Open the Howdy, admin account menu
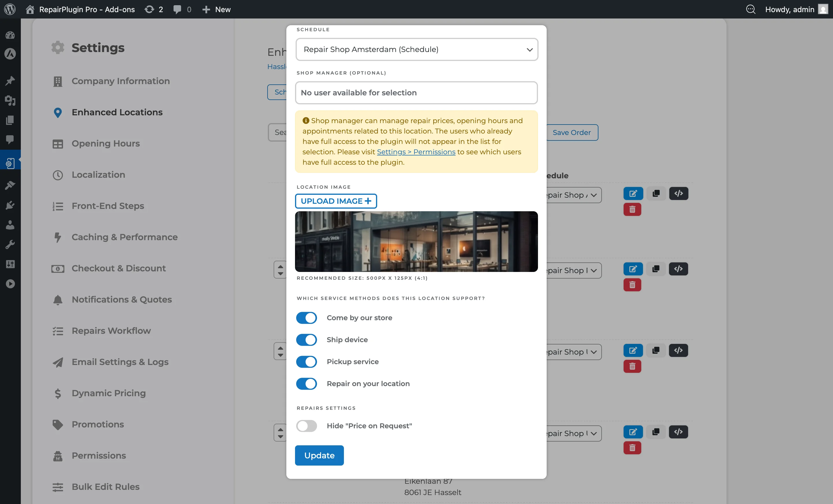This screenshot has height=504, width=833. point(796,9)
